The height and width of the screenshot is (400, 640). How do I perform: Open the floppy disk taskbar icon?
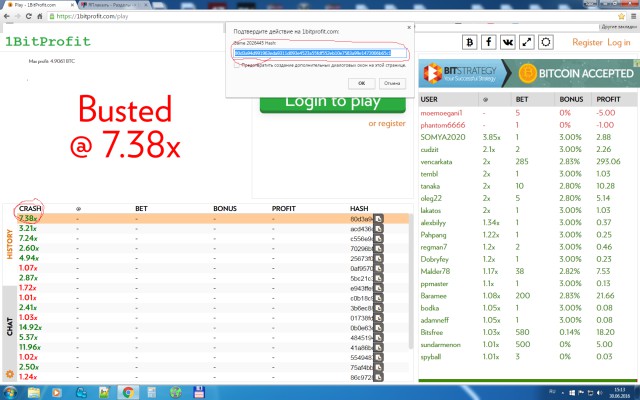199,393
